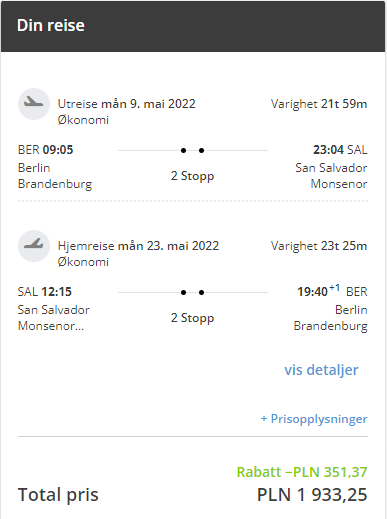
Task: Click second stop dot on return route
Action: tap(201, 292)
